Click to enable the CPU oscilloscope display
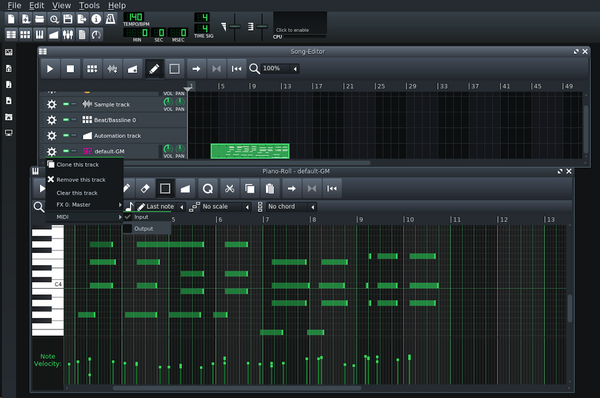 click(x=300, y=23)
